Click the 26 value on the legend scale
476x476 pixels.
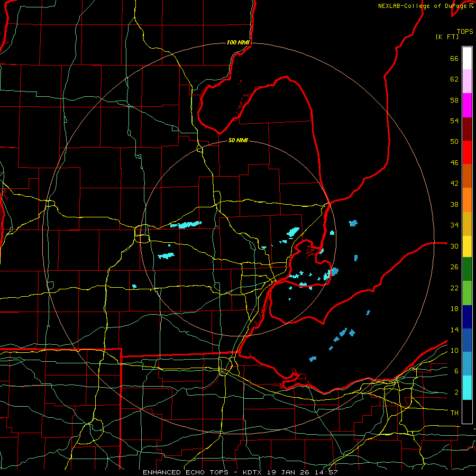pos(454,267)
